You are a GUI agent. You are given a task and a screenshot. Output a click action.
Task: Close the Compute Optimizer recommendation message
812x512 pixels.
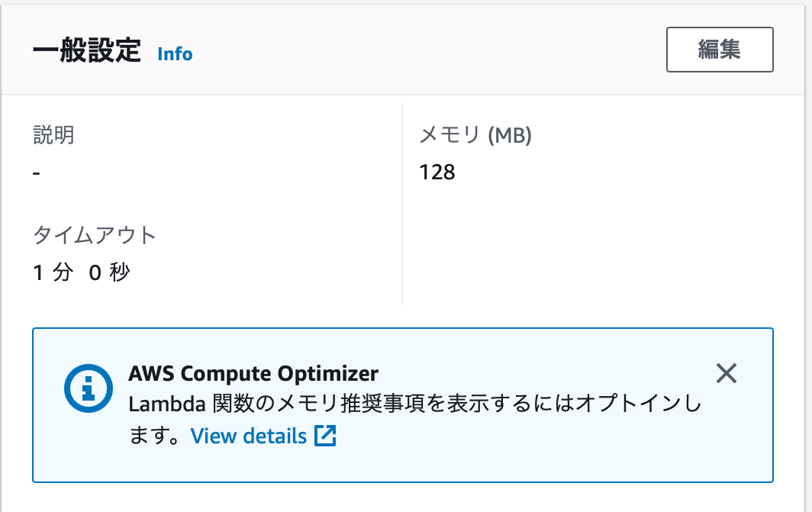pyautogui.click(x=727, y=374)
